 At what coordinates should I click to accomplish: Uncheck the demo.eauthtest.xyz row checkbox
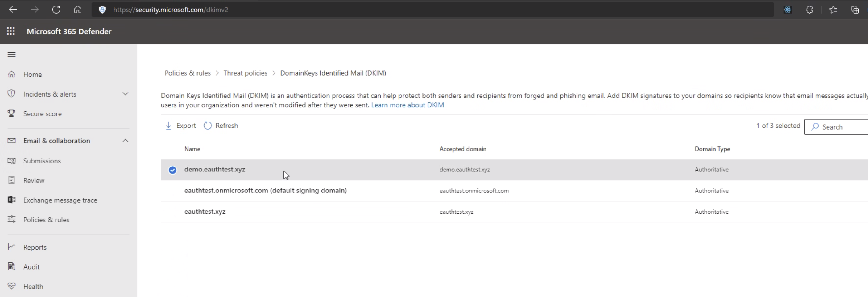pyautogui.click(x=172, y=170)
